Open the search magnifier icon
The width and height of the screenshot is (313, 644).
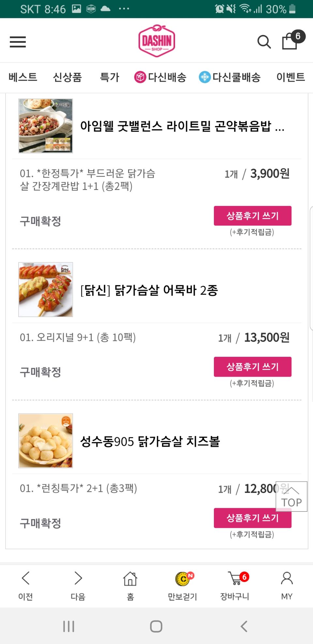pos(264,42)
